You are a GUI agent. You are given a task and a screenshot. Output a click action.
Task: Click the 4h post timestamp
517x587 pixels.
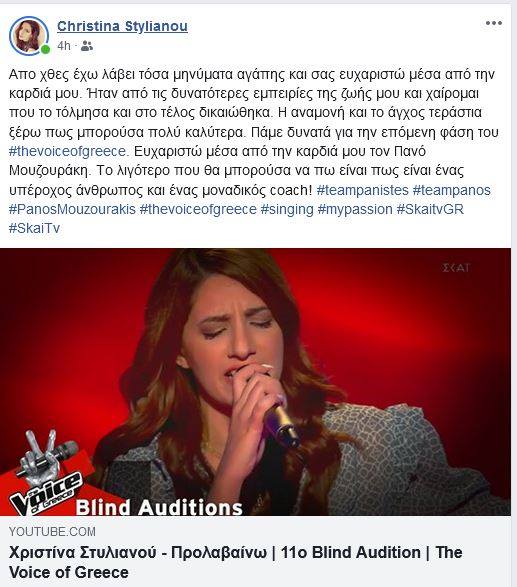[64, 46]
